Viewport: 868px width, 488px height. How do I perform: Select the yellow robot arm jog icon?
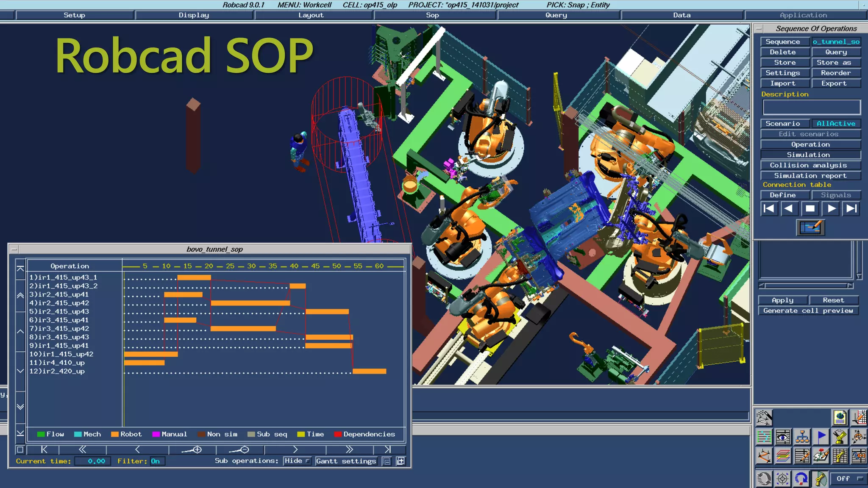(x=840, y=437)
